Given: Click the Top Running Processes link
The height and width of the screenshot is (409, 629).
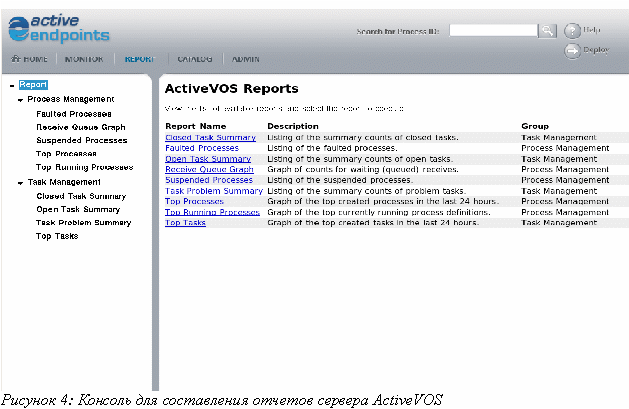Looking at the screenshot, I should (212, 212).
